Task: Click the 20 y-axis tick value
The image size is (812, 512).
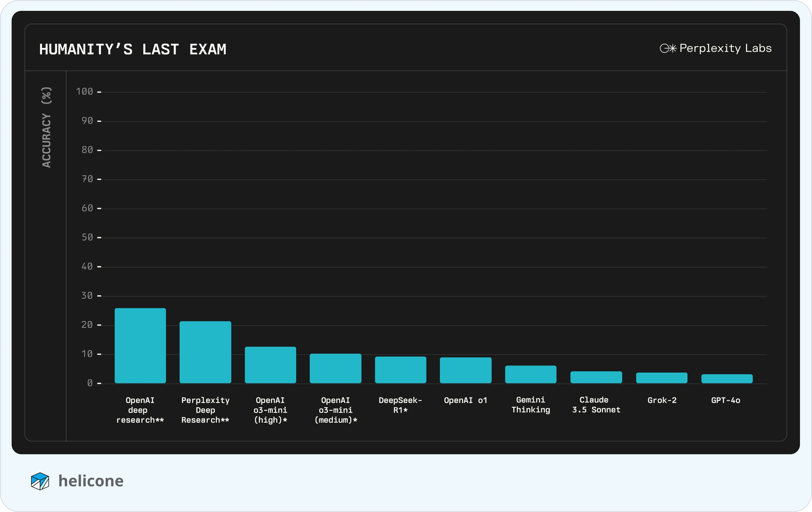Action: pos(87,325)
